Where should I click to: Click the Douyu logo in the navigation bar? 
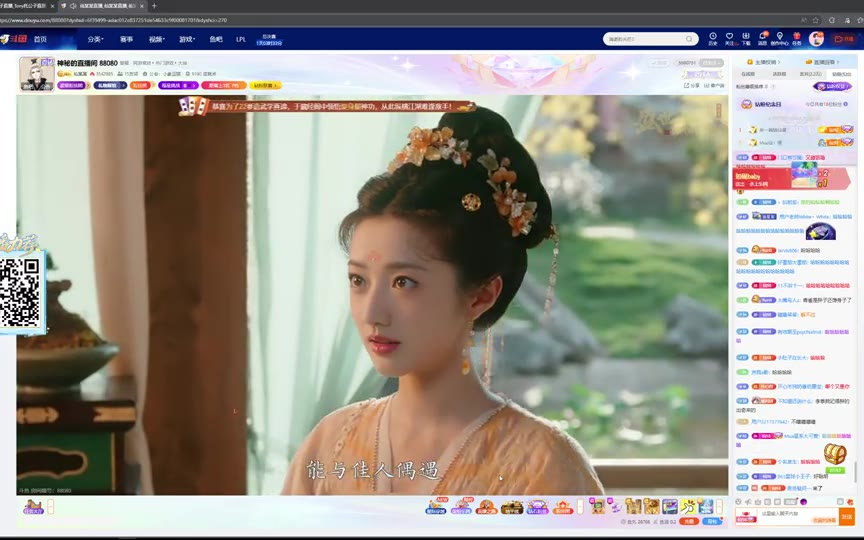[x=13, y=39]
